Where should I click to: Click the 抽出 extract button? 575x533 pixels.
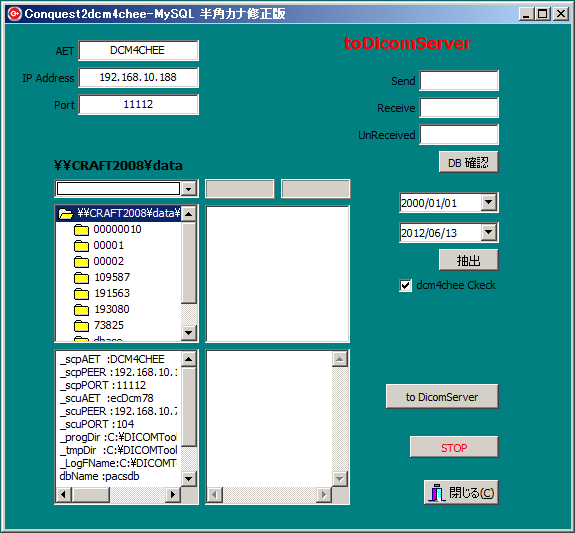468,260
